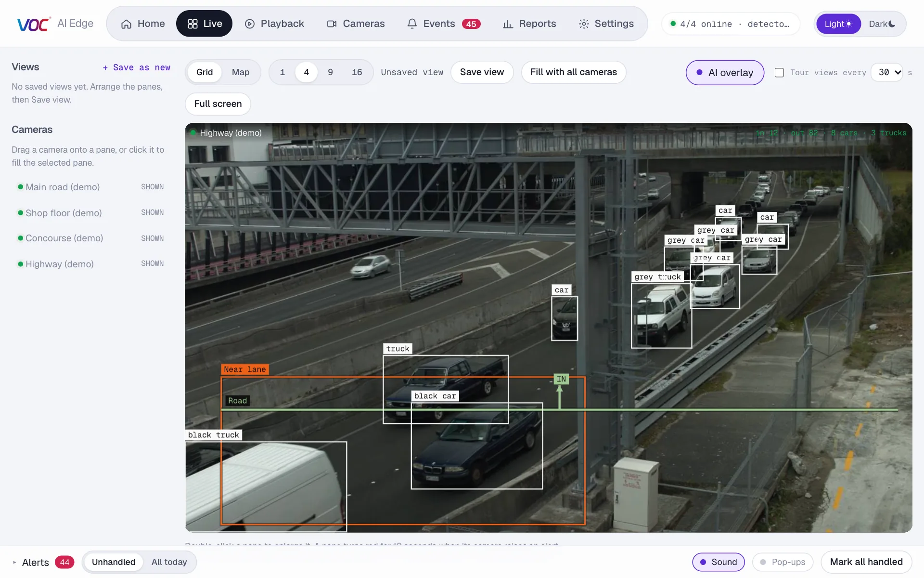Viewport: 924px width, 578px height.
Task: Set grid layout to 16 panes
Action: tap(357, 72)
